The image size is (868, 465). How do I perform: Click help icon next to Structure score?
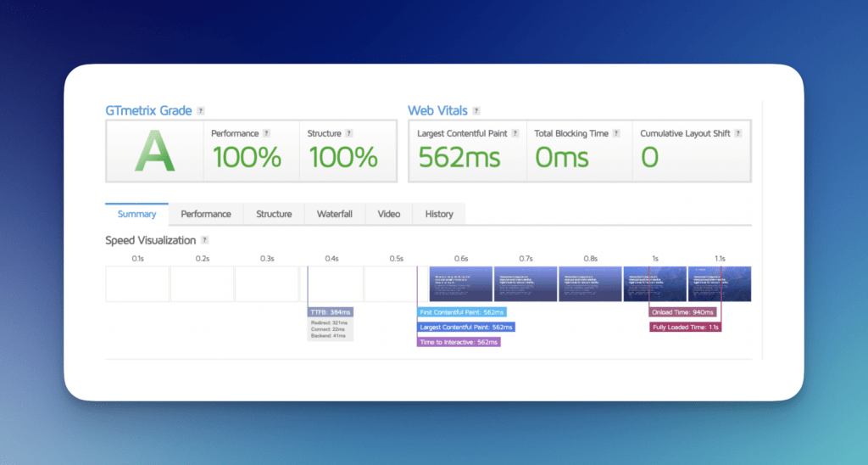tap(348, 133)
